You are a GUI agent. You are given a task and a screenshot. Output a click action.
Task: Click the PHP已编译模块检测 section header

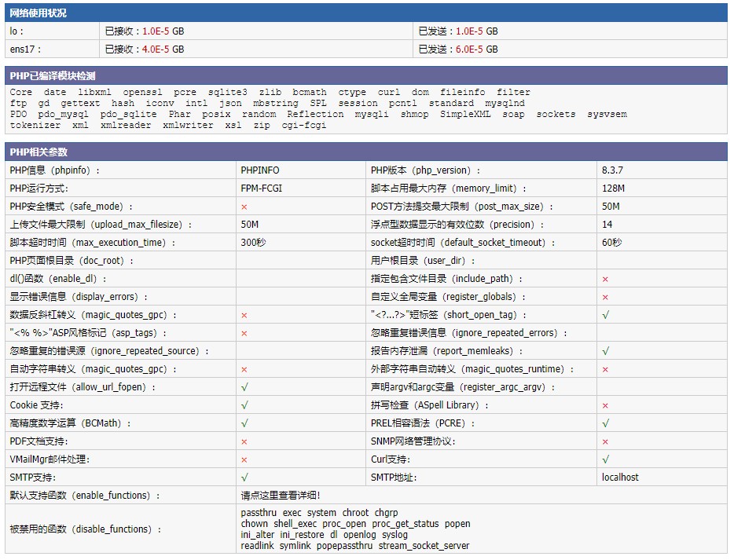[52, 76]
